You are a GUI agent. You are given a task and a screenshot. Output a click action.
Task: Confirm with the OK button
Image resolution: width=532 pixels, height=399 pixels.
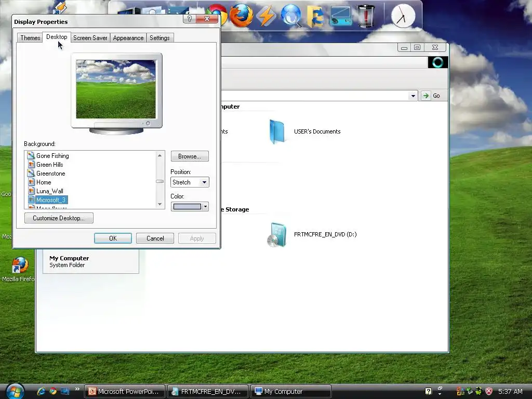113,238
